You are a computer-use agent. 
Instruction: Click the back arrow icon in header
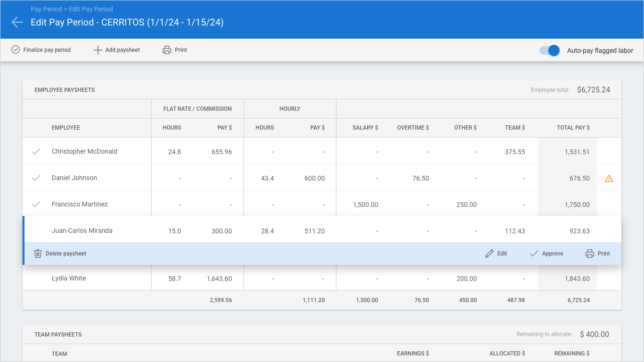click(x=17, y=22)
